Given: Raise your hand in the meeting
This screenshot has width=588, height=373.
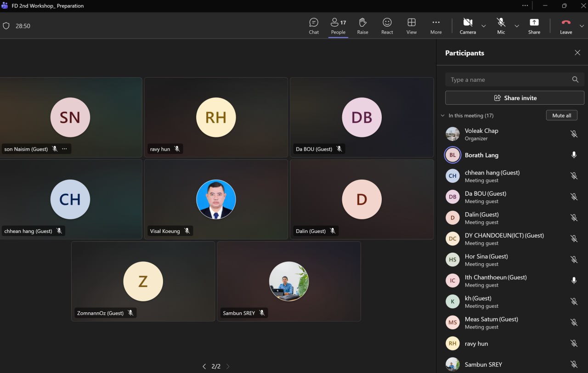Looking at the screenshot, I should click(362, 26).
